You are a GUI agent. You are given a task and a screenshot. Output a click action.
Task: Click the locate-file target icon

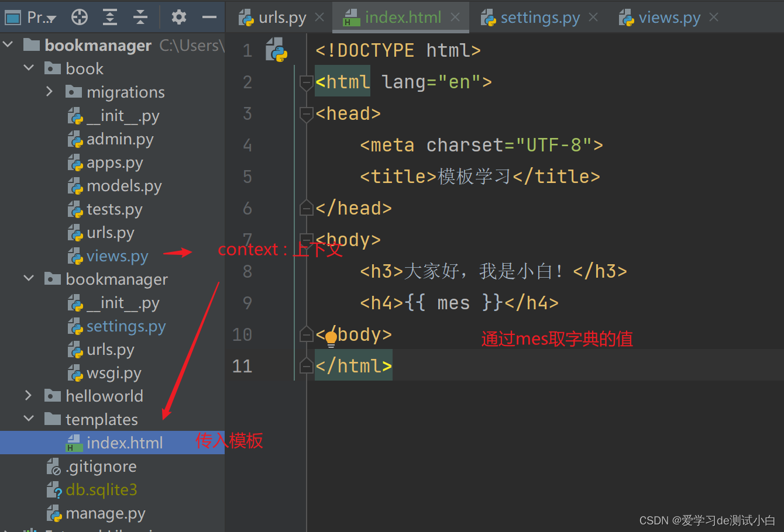point(80,18)
